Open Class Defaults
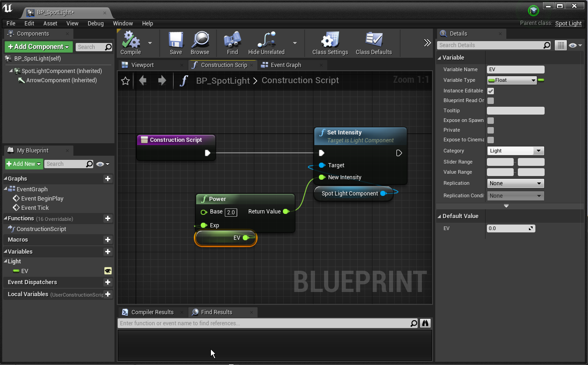Image resolution: width=588 pixels, height=365 pixels. (x=374, y=43)
